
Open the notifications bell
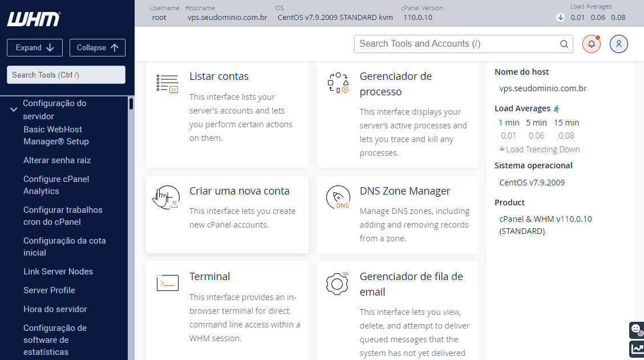tap(592, 44)
